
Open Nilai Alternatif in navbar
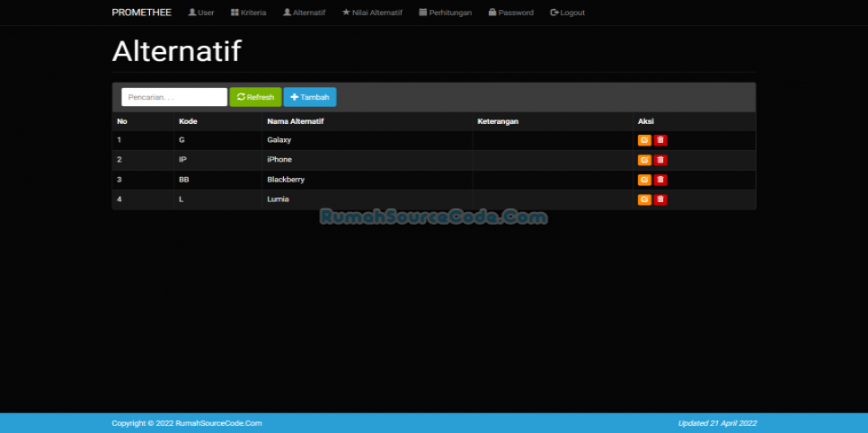372,13
